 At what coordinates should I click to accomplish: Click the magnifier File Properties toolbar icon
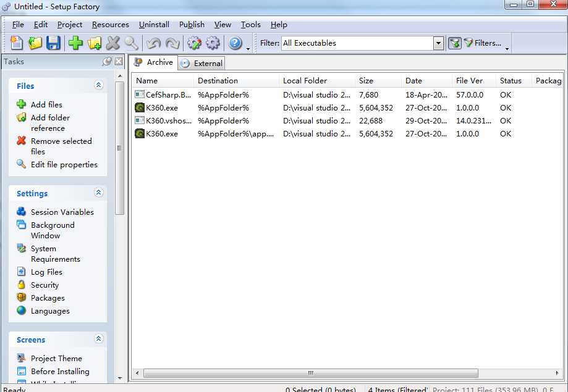(x=131, y=43)
